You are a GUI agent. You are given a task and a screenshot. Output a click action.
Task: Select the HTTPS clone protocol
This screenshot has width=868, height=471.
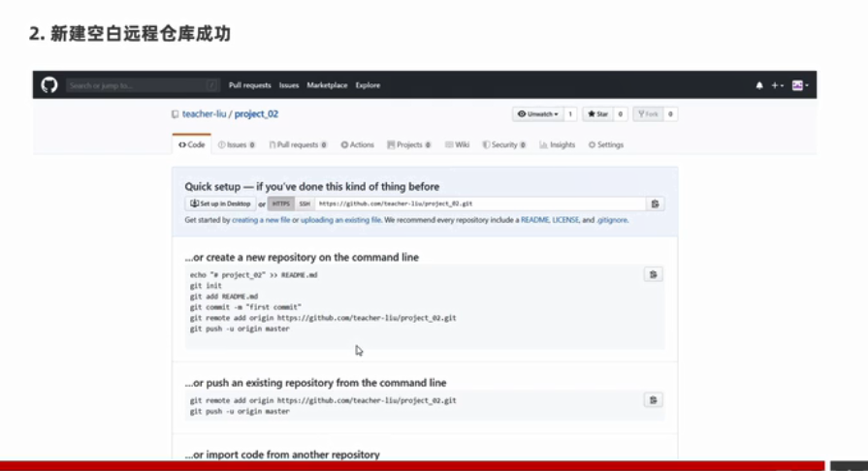click(x=280, y=204)
